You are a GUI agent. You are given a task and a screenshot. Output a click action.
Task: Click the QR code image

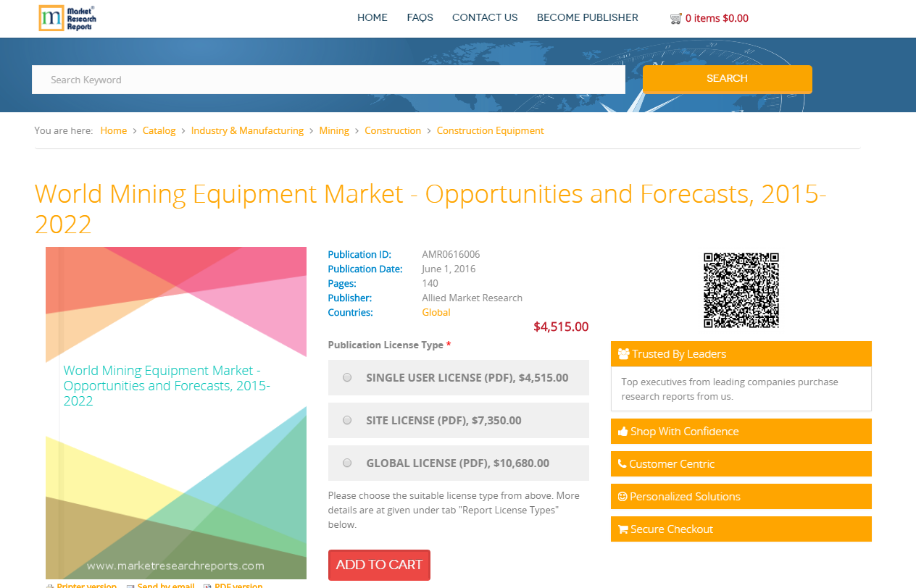click(x=741, y=290)
